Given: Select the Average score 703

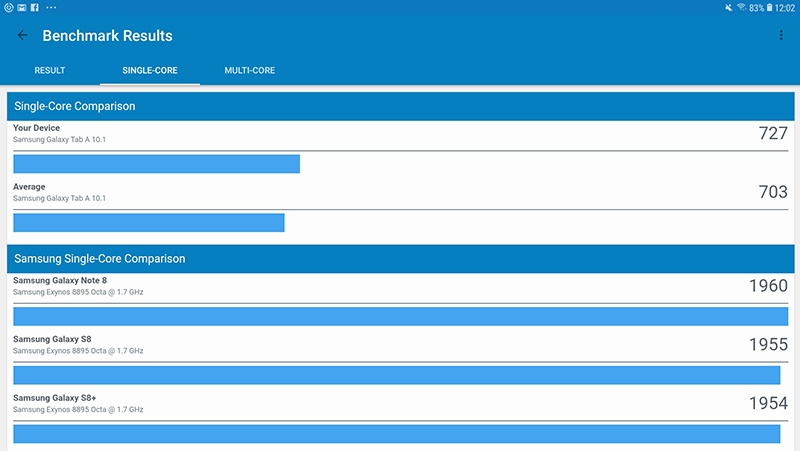Looking at the screenshot, I should tap(773, 192).
